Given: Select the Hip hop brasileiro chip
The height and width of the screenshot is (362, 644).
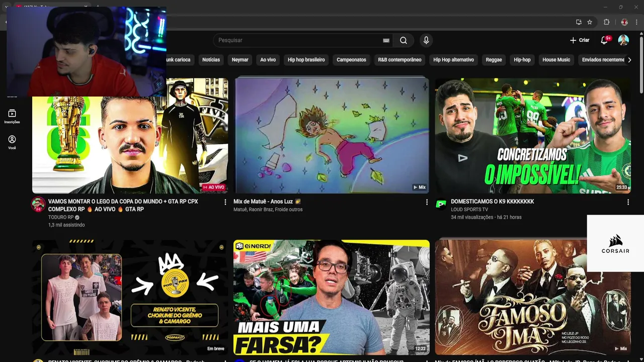Looking at the screenshot, I should [x=306, y=60].
